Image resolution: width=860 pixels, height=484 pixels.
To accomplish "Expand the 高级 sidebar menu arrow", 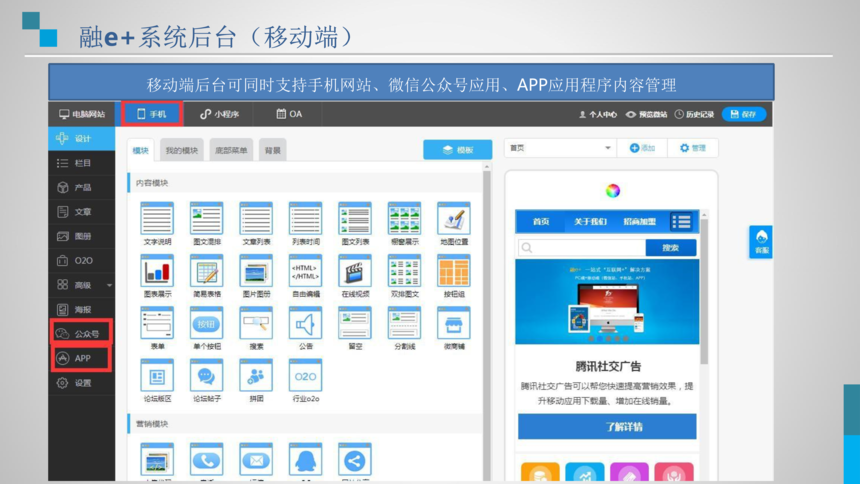I will 109,285.
